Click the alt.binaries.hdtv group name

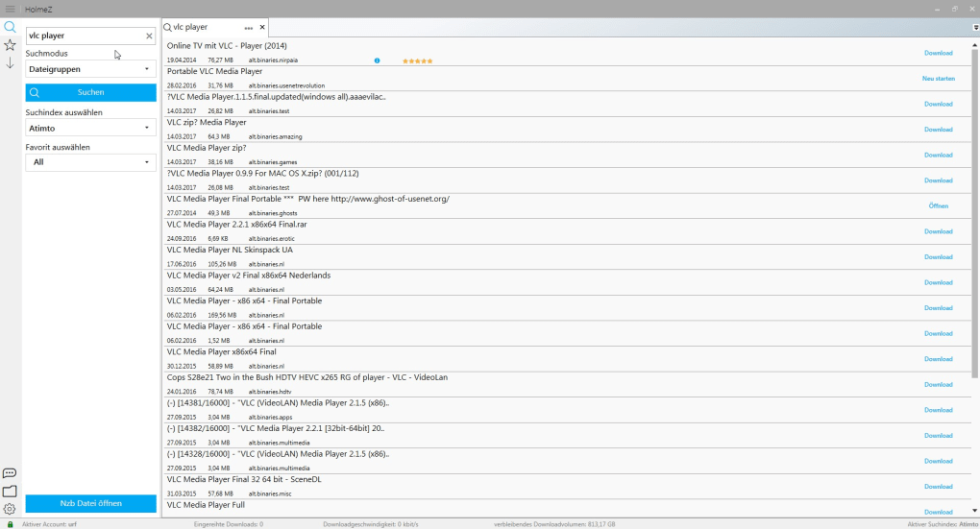click(x=270, y=393)
